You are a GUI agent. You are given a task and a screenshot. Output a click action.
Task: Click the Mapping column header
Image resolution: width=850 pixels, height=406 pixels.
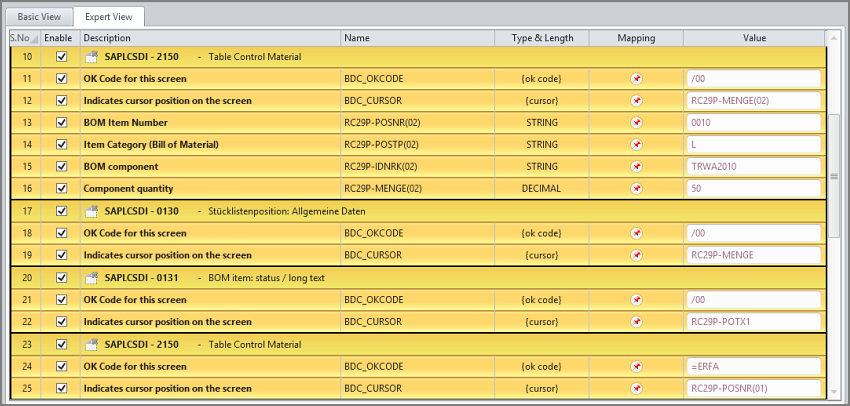(x=636, y=38)
